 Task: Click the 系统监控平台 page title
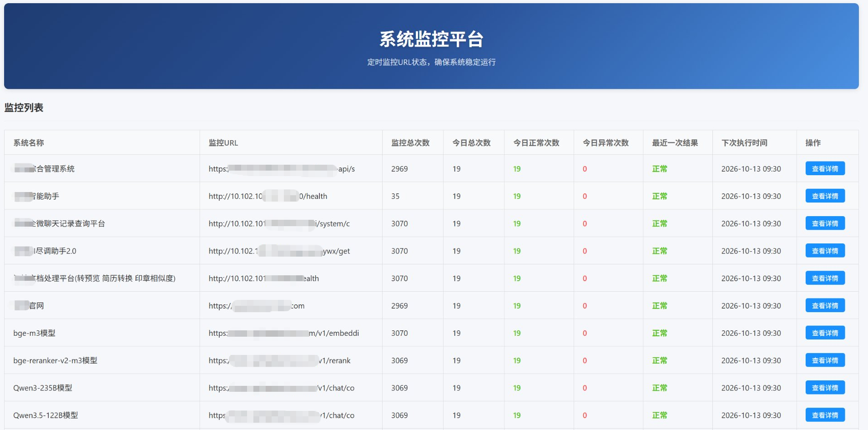click(x=431, y=39)
